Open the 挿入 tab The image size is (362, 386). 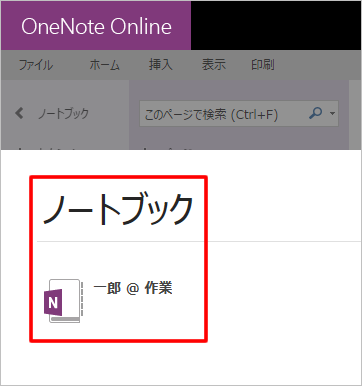tap(160, 65)
